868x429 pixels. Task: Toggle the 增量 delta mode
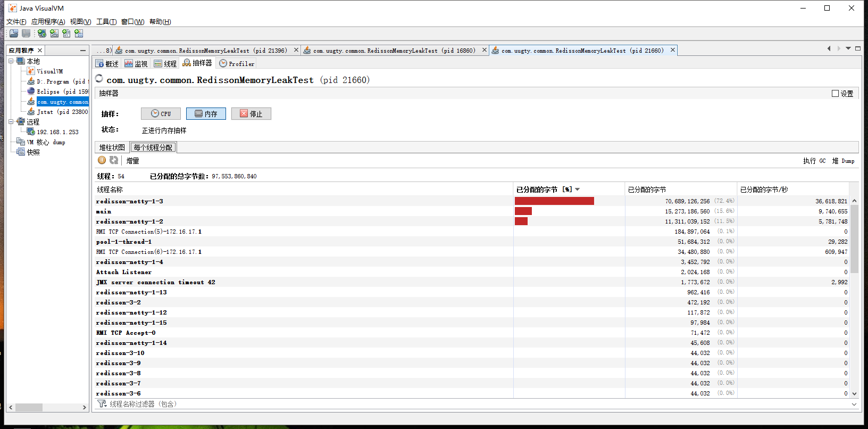point(132,161)
